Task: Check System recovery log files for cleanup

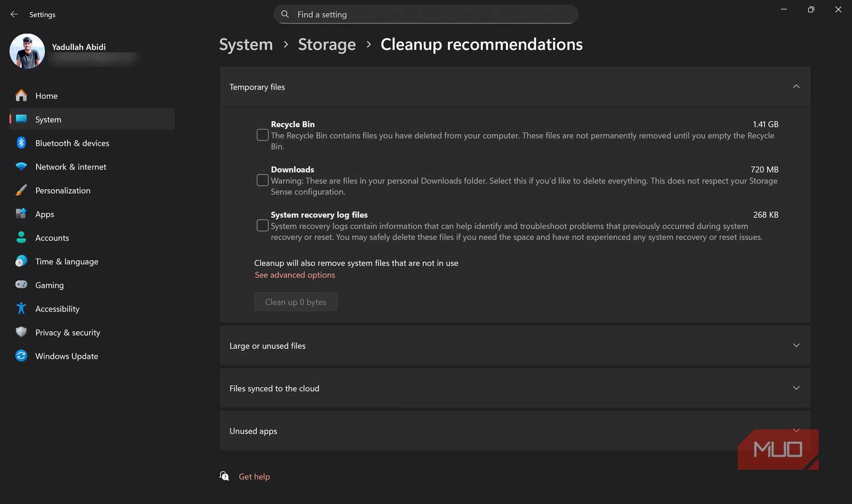Action: coord(262,225)
